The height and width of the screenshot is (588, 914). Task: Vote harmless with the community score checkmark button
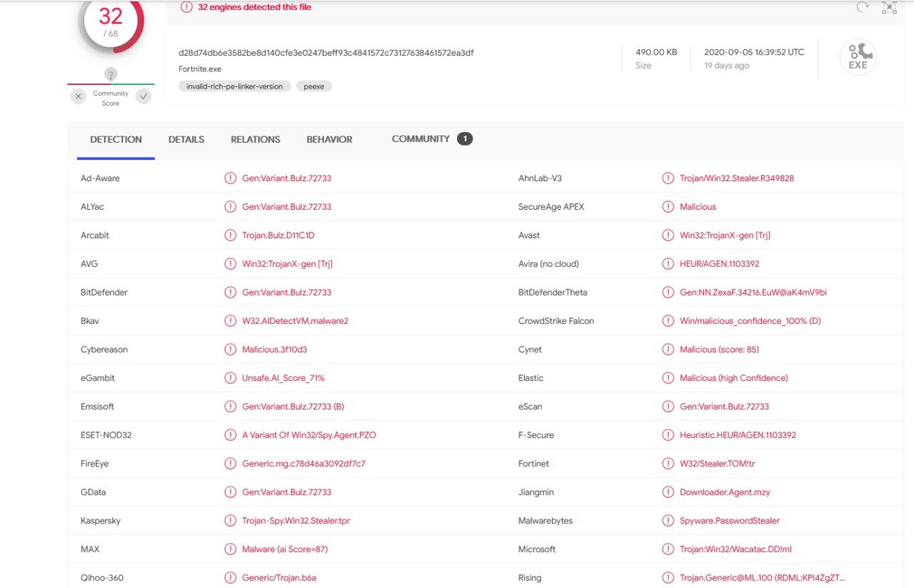tap(144, 96)
